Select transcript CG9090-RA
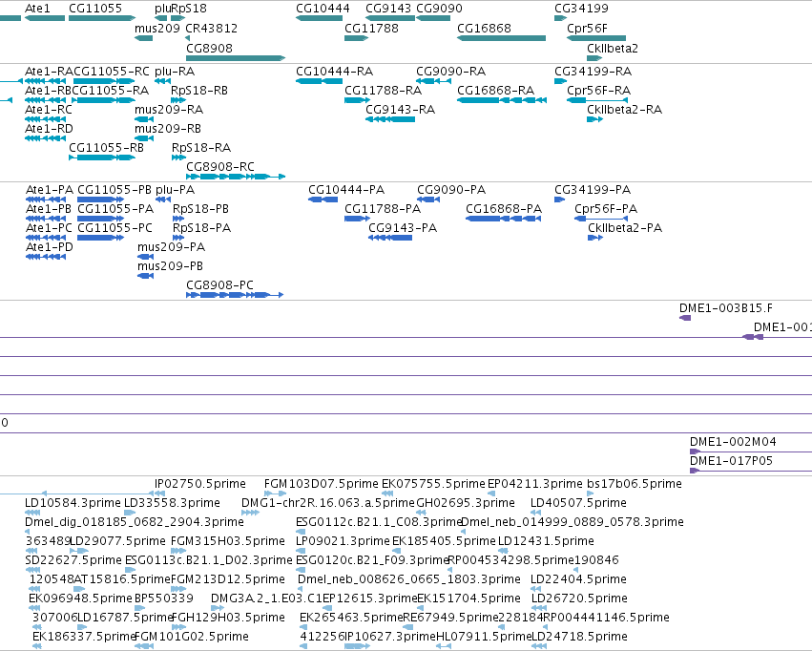This screenshot has width=812, height=651. pos(433,81)
